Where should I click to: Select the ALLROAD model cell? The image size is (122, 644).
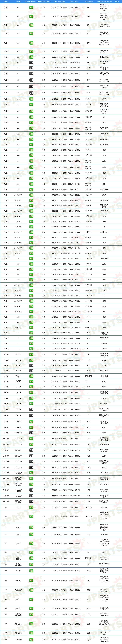18,328
